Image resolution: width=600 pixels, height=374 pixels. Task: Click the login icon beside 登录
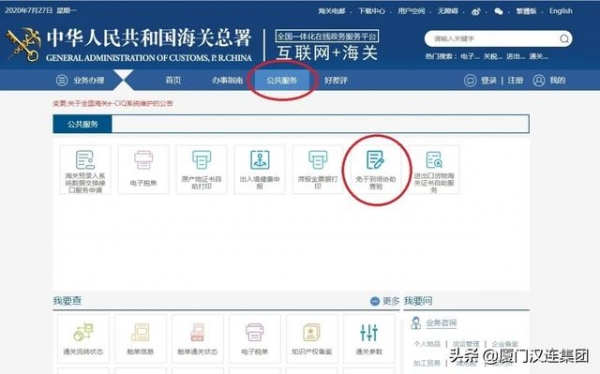[470, 80]
